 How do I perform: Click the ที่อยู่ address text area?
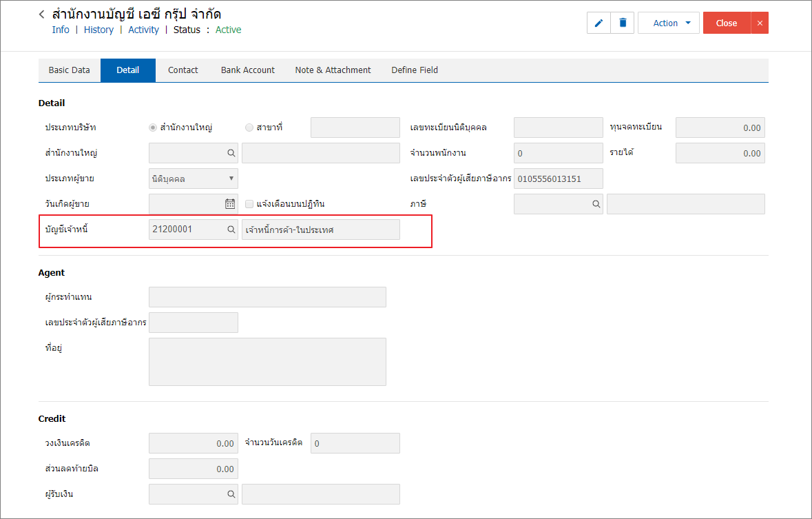point(267,362)
